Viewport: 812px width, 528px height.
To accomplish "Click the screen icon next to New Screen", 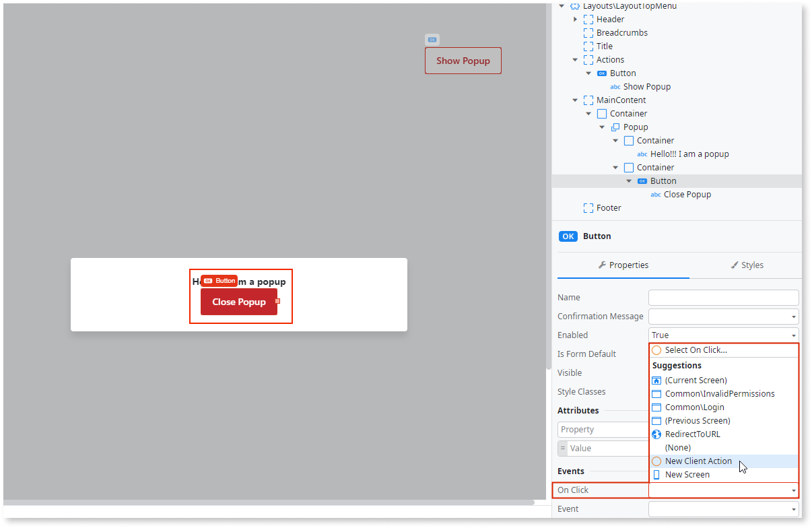I will (656, 474).
